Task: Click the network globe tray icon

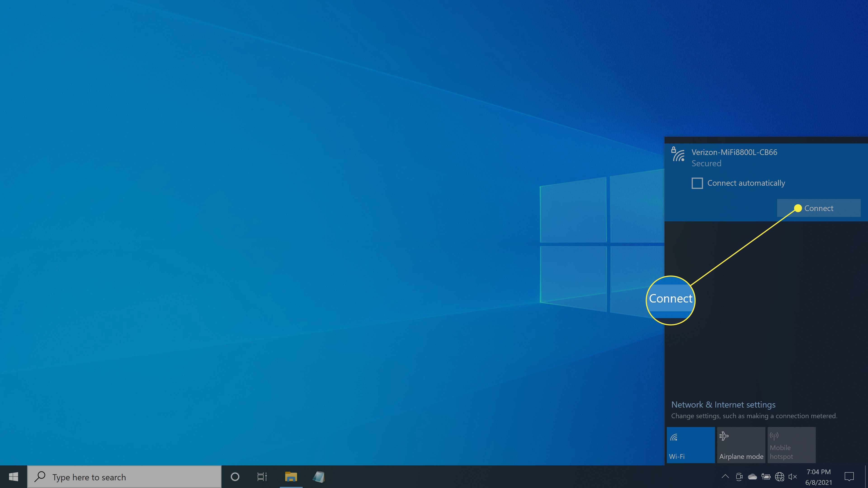Action: tap(779, 476)
